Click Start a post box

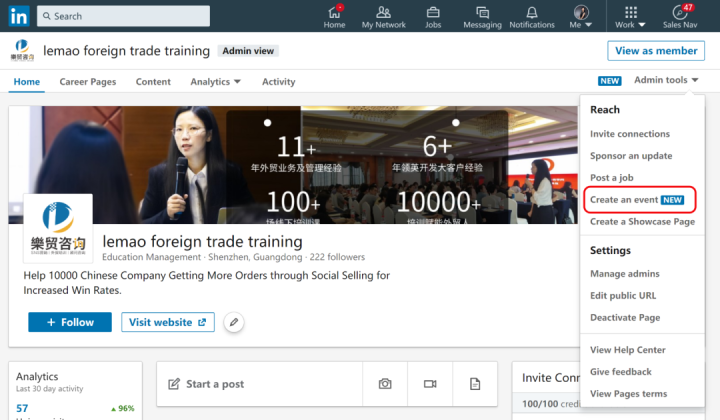point(259,384)
